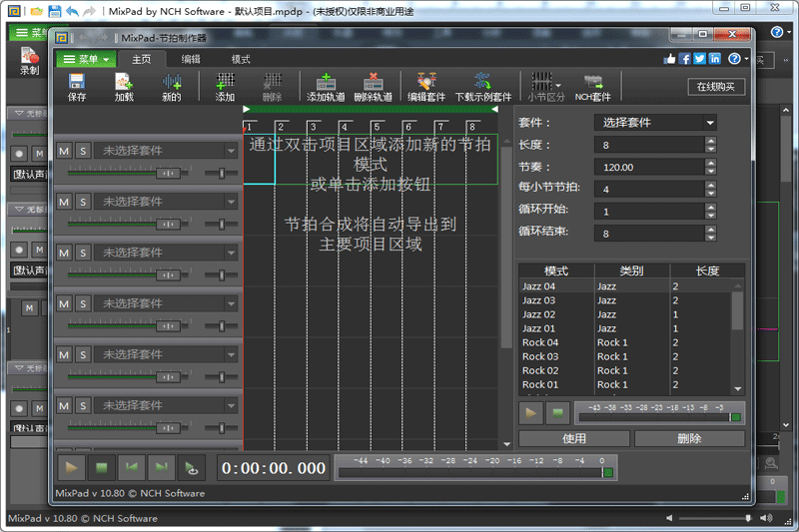The height and width of the screenshot is (532, 799).
Task: Click the 保存 save icon in Beat Maker toolbar
Action: 77,87
